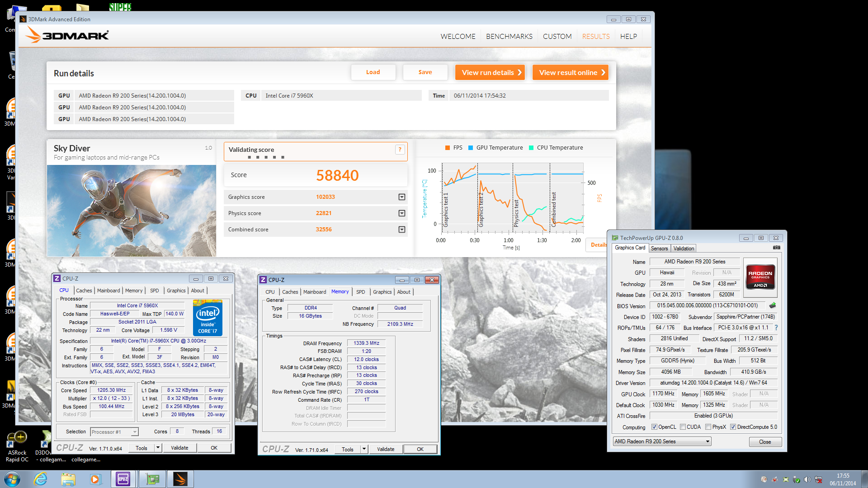The image size is (868, 488).
Task: Open the ASRock Rapid OC desktop shortcut
Action: coord(17,446)
